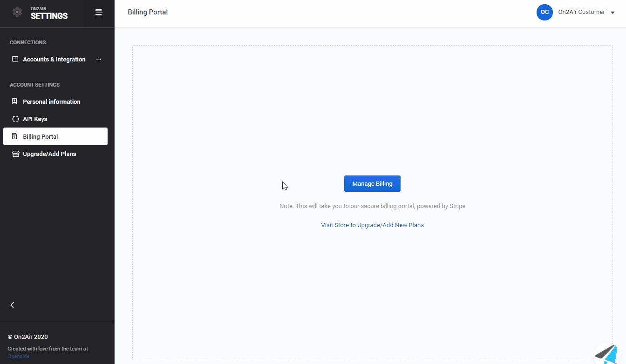
Task: Collapse the sidebar with the left chevron
Action: tap(13, 305)
